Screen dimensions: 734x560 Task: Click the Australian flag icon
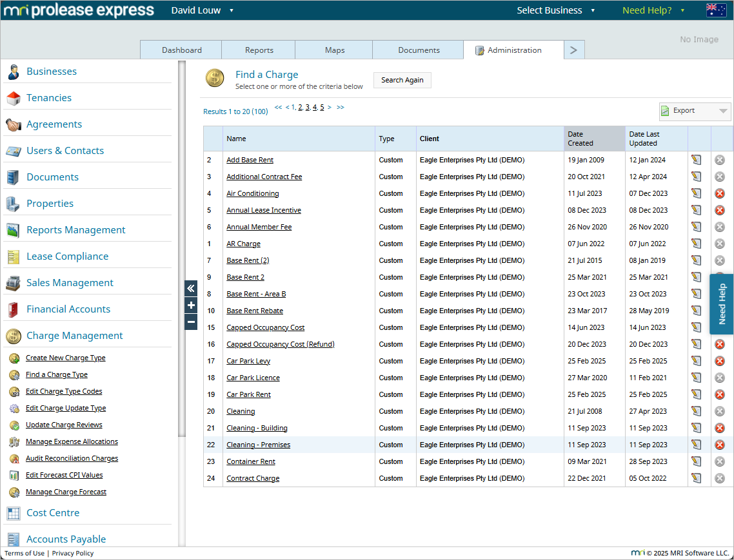(716, 10)
